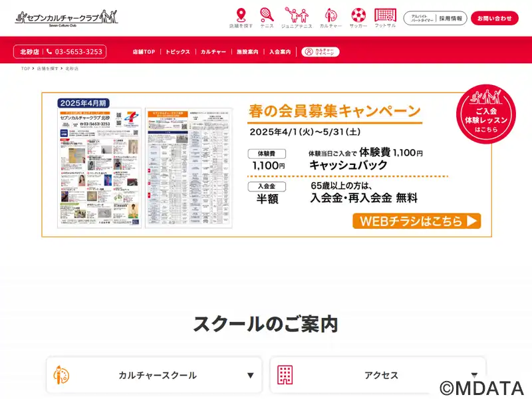Click the 入会金・再入会金 無料 text

pyautogui.click(x=364, y=198)
